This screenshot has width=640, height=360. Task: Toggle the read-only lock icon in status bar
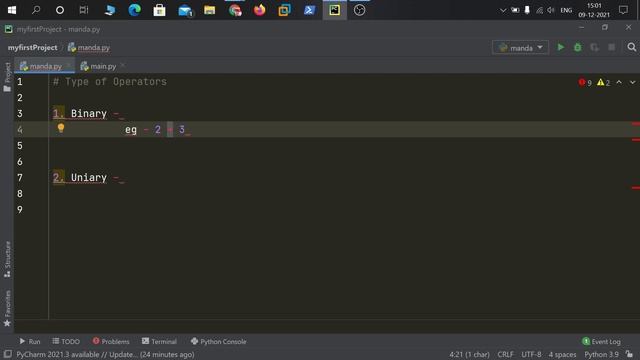[x=629, y=354]
